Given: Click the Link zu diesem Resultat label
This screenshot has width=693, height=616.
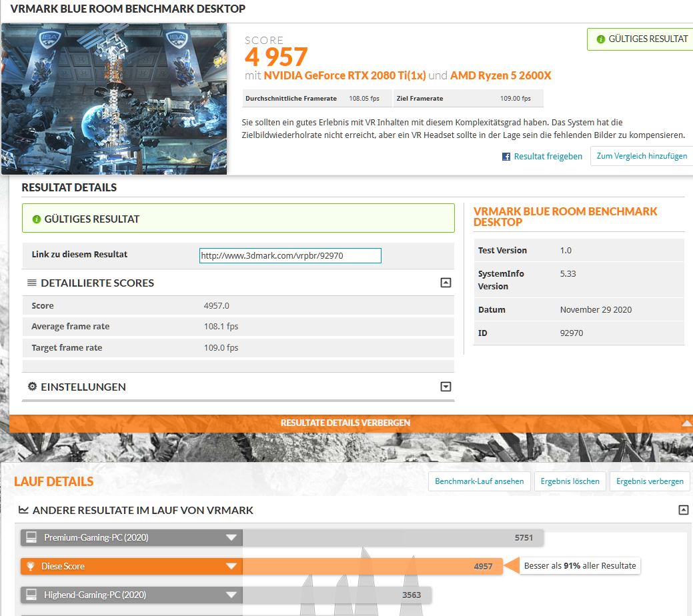Looking at the screenshot, I should pyautogui.click(x=79, y=255).
